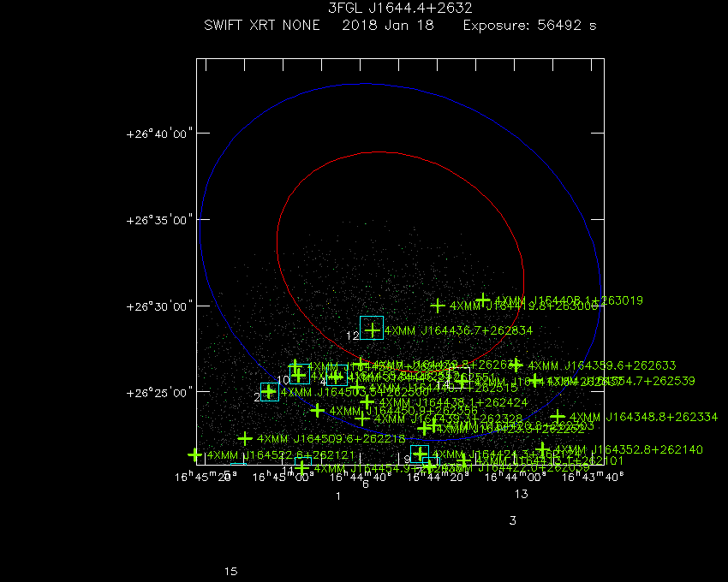The image size is (728, 582).
Task: Click the +26°40'00" declination label
Action: (x=159, y=134)
